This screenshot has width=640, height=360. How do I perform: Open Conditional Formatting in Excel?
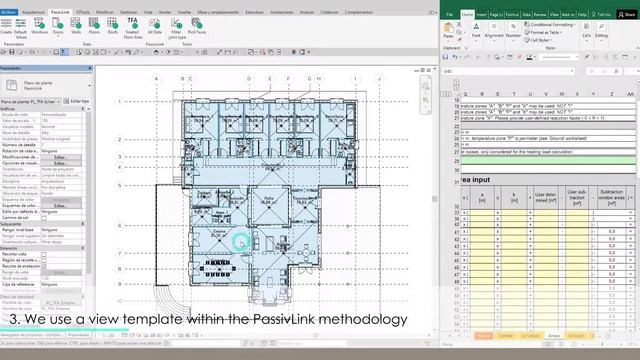coord(550,25)
